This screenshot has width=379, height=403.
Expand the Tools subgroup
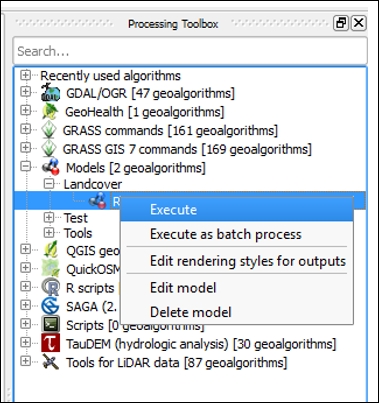(x=49, y=233)
